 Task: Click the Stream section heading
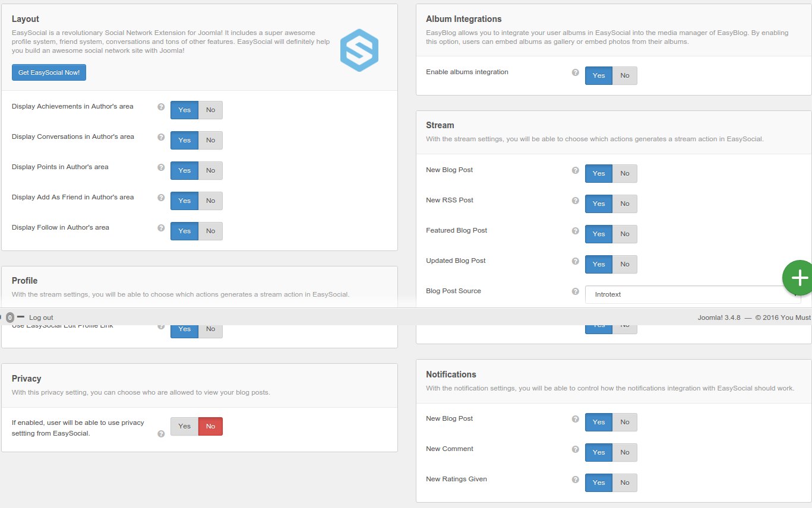click(440, 125)
